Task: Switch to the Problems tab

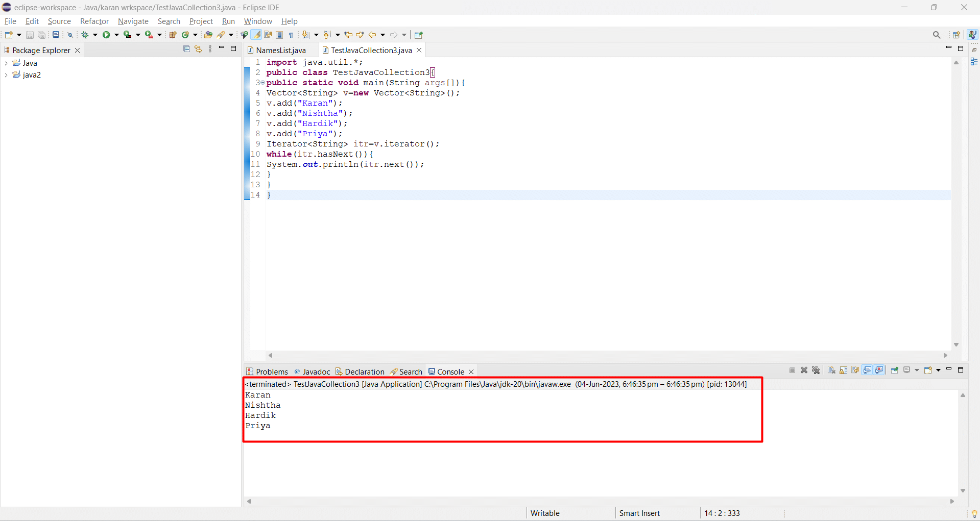Action: (267, 371)
